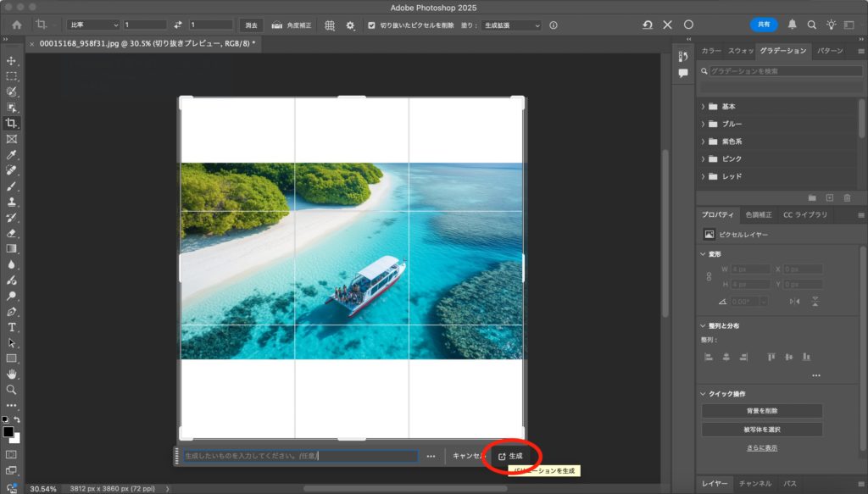868x494 pixels.
Task: Open the 色調補正 tab
Action: coord(759,215)
